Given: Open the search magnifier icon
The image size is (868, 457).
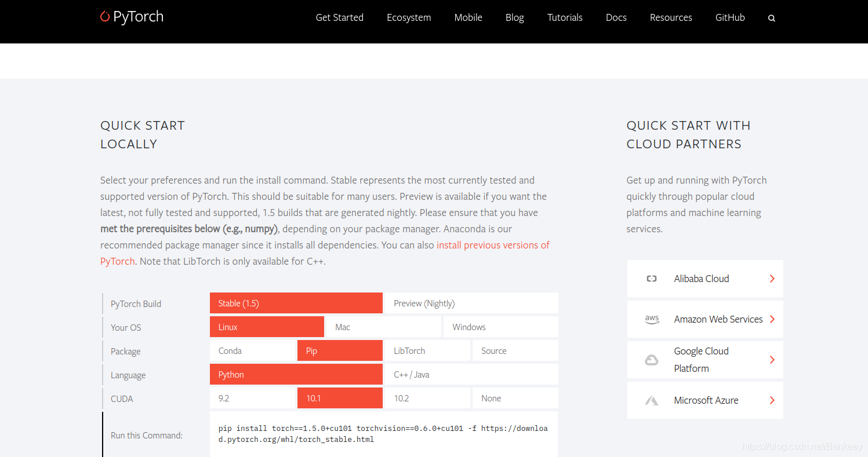Looking at the screenshot, I should coord(772,18).
